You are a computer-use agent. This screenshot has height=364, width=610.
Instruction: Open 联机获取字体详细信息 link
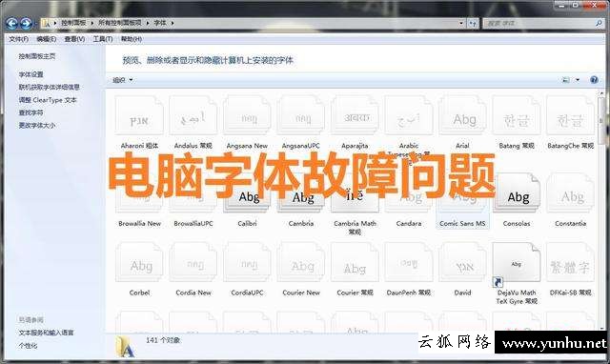pos(49,87)
